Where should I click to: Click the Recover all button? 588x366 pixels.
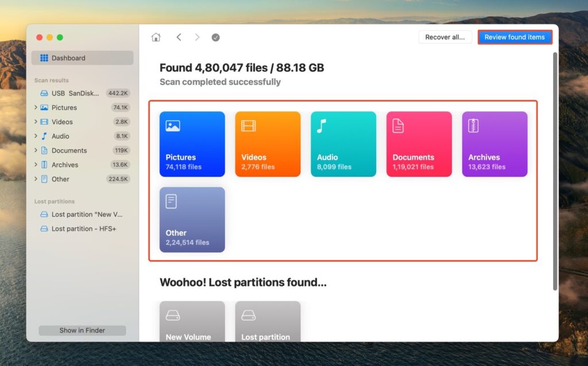(445, 37)
